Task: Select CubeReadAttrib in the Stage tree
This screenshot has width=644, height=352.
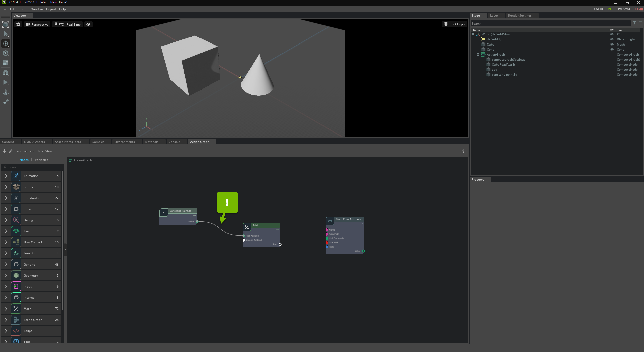Action: [503, 65]
